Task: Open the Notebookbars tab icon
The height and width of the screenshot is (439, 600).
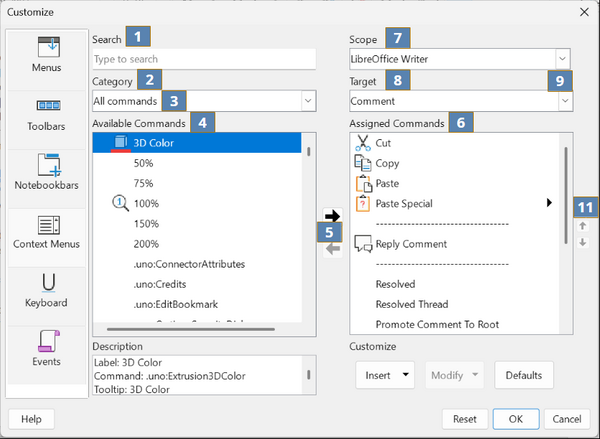Action: [49, 165]
